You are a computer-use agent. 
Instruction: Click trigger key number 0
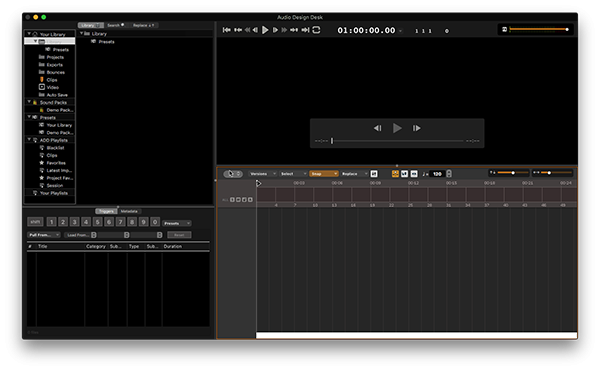pyautogui.click(x=155, y=222)
